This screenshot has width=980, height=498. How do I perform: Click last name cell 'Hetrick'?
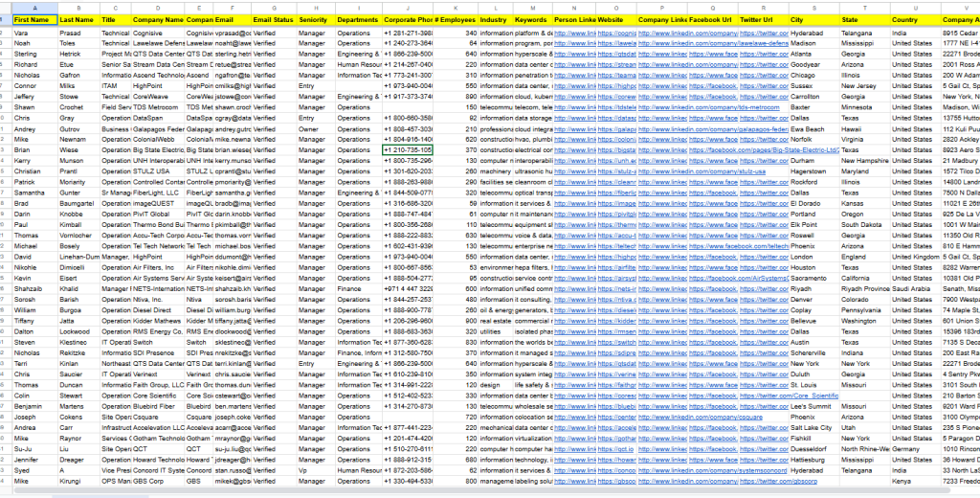[78, 55]
